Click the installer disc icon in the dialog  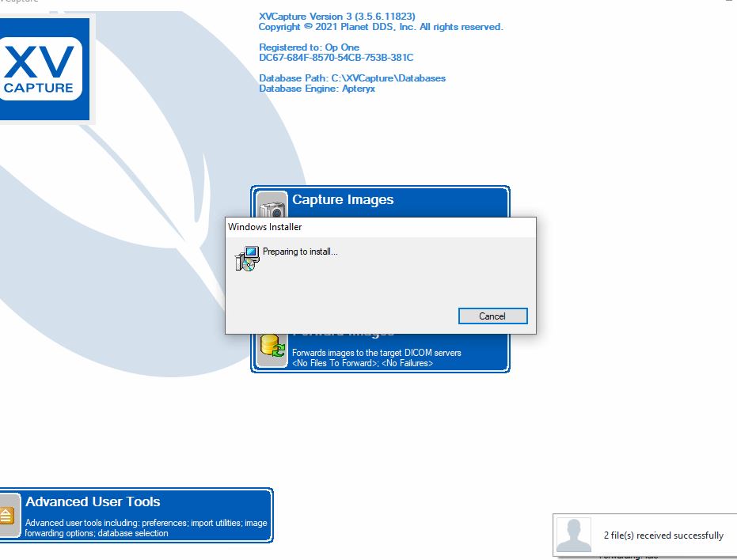point(247,259)
